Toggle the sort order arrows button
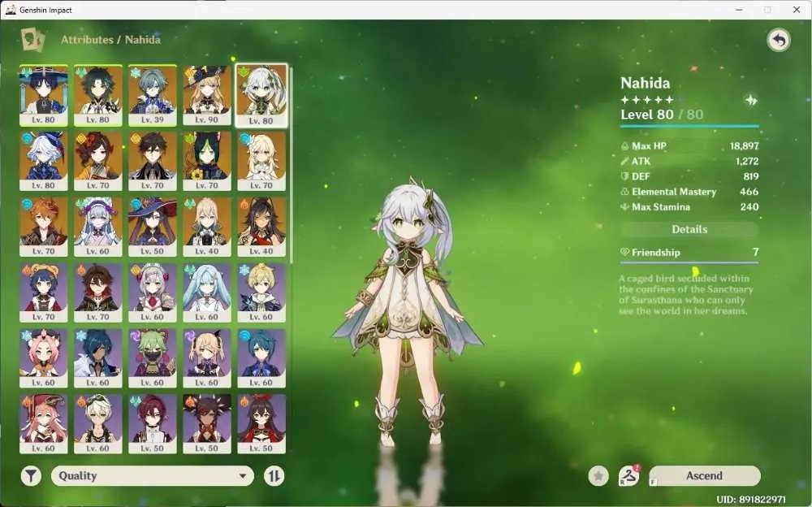 tap(274, 475)
